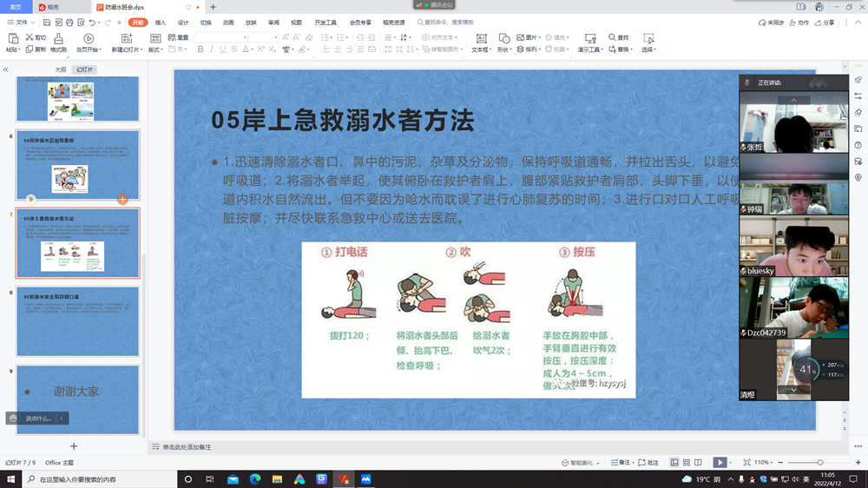Viewport: 868px width, 488px height.
Task: Toggle normal view in status bar
Action: [674, 463]
